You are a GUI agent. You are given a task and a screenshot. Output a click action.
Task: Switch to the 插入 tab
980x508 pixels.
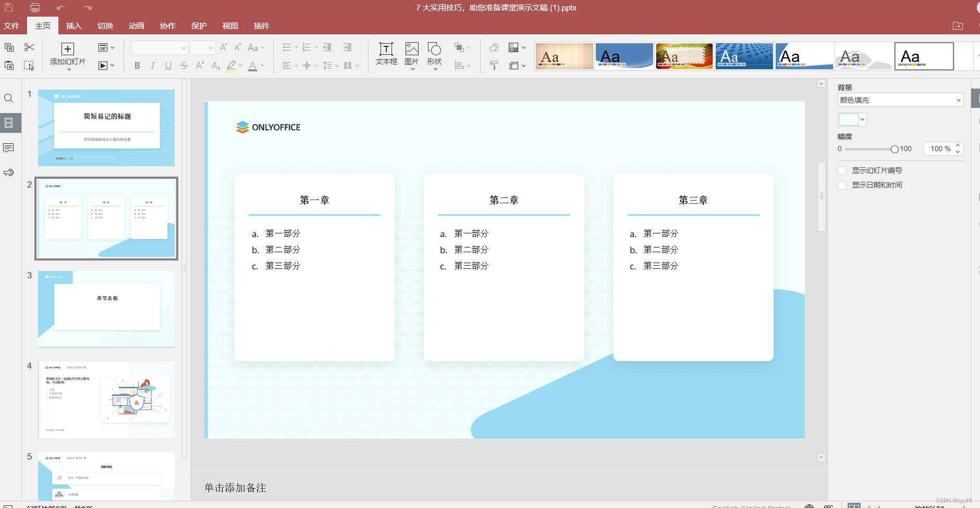click(x=74, y=26)
